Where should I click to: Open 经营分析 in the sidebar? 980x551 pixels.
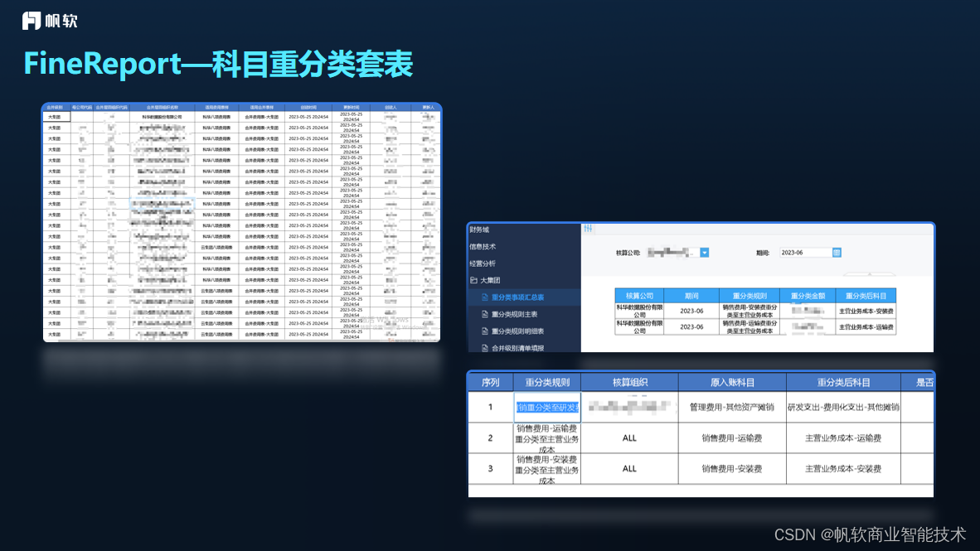click(483, 263)
